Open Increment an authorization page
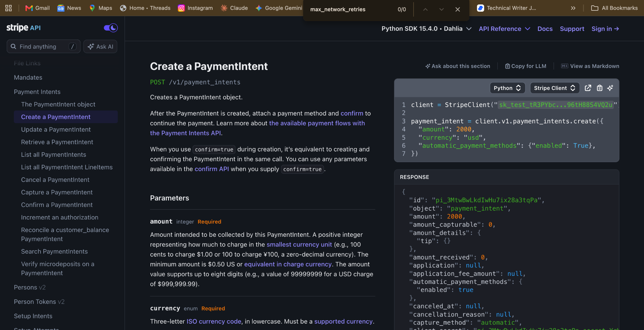 coord(59,218)
